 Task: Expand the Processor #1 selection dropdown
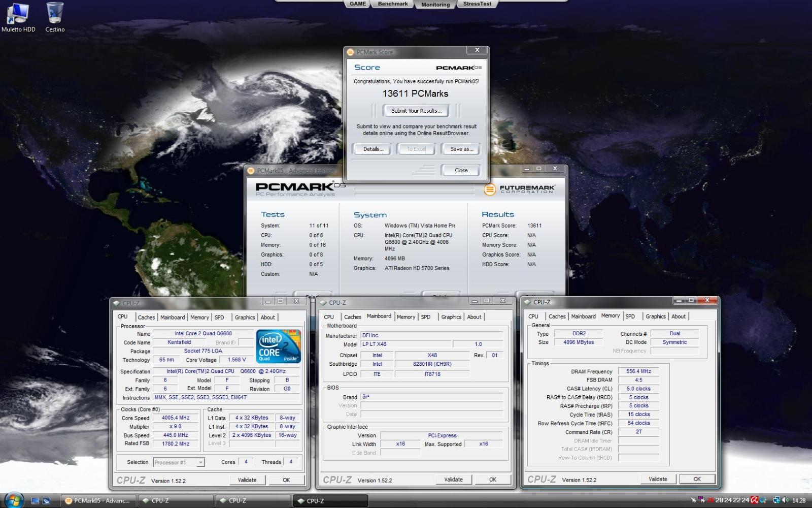coord(200,462)
